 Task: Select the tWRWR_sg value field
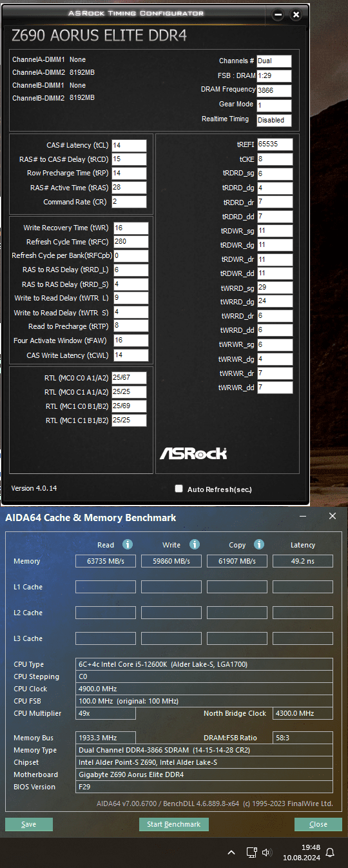275,344
